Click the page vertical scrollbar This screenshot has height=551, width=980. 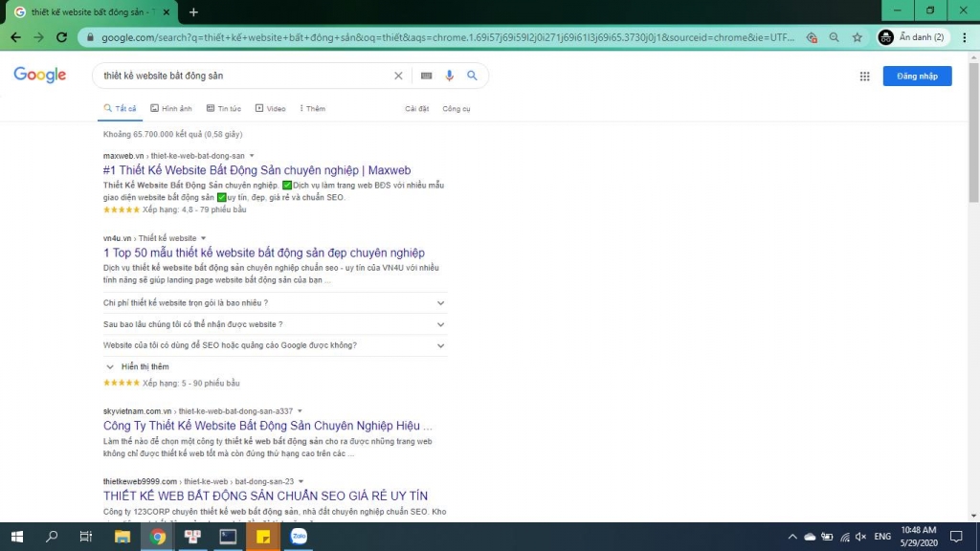pyautogui.click(x=973, y=130)
